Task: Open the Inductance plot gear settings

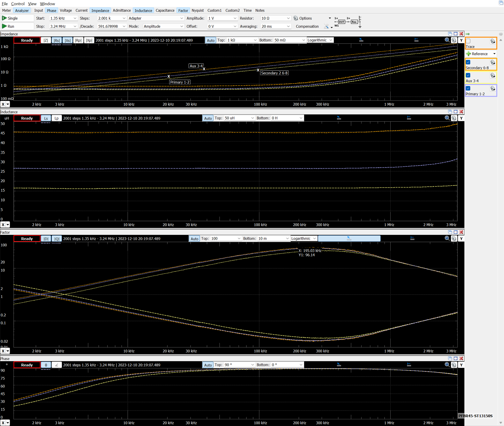Action: [454, 118]
